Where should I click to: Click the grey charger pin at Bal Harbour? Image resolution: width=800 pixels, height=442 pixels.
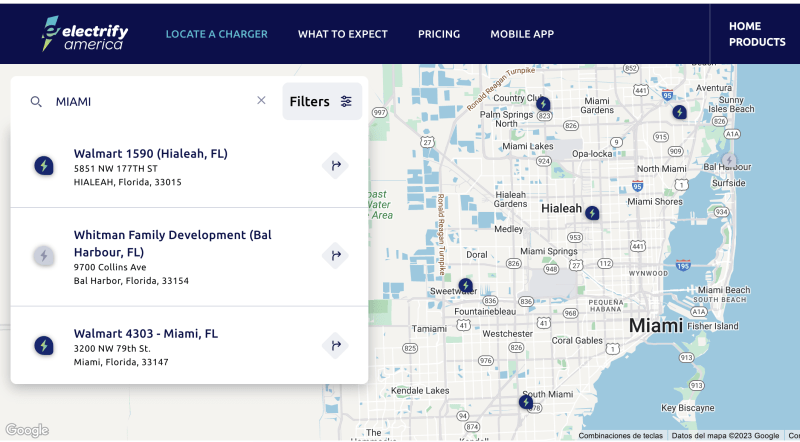click(729, 160)
